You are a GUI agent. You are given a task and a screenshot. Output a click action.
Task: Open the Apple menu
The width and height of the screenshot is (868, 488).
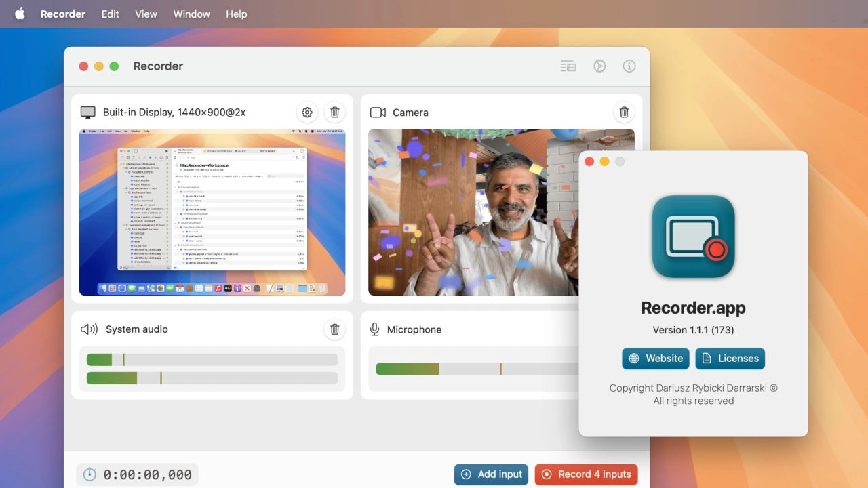(x=20, y=14)
